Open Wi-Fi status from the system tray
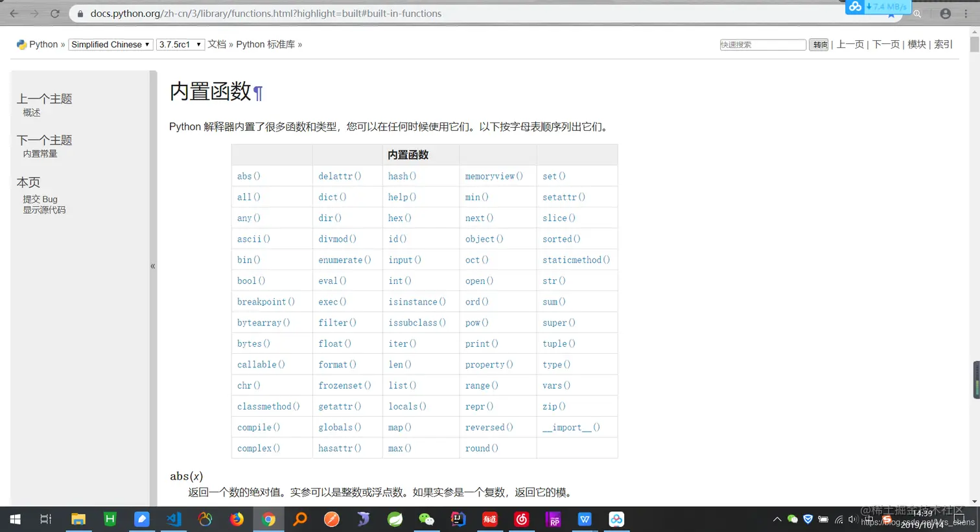Screen dimensions: 980x532 (x=839, y=519)
